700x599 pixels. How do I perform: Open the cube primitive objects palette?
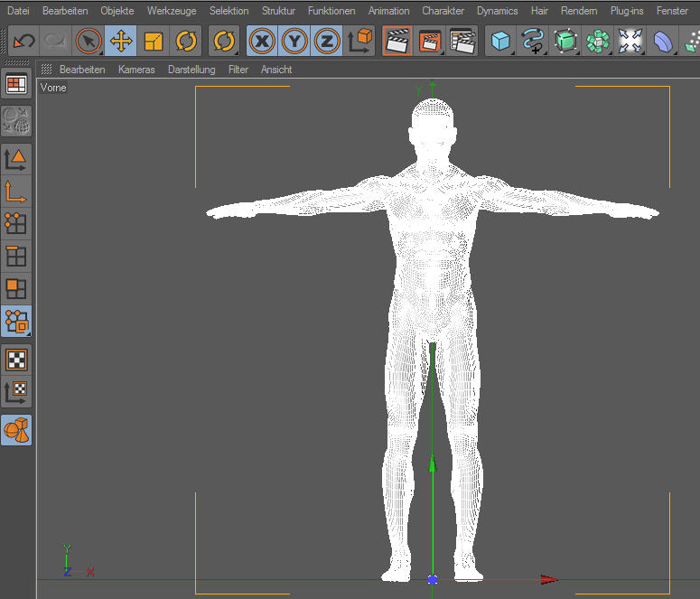tap(500, 42)
